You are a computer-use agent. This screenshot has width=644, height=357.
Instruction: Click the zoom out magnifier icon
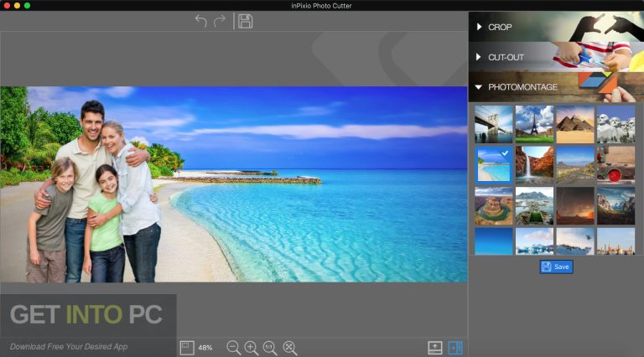[233, 347]
